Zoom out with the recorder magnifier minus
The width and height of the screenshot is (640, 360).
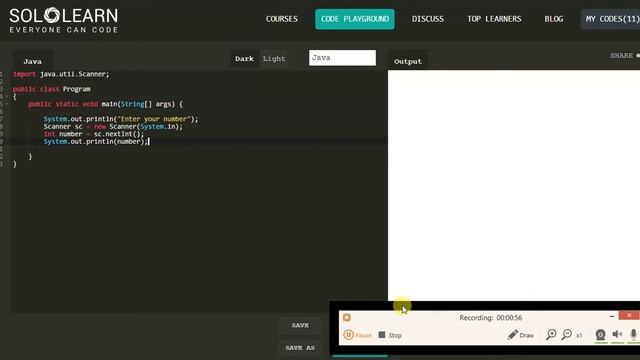coord(567,335)
